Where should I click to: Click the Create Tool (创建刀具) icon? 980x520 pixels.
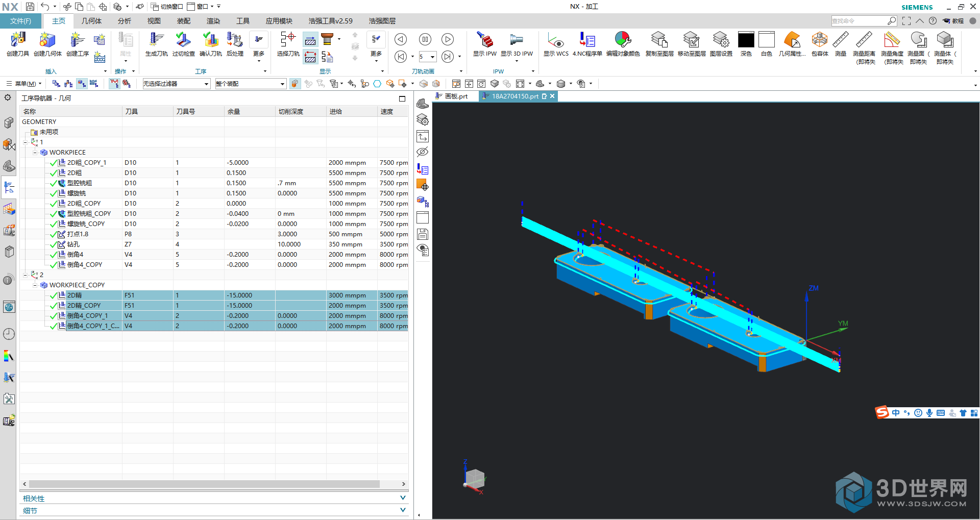tap(18, 40)
